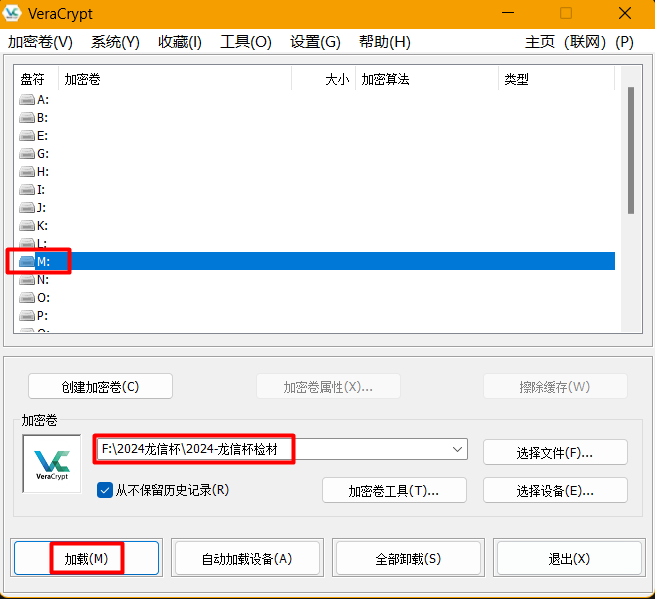The height and width of the screenshot is (599, 655).
Task: Select the E: drive icon
Action: pos(27,136)
